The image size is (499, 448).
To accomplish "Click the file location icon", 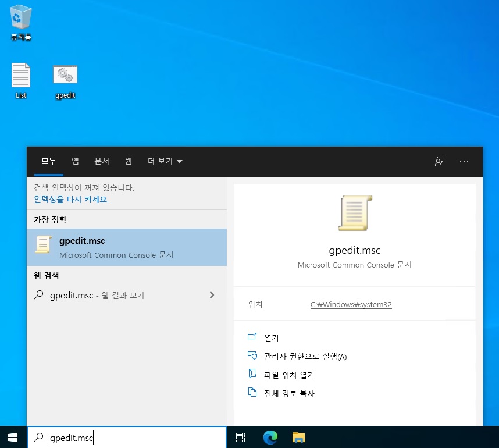I will coord(252,374).
